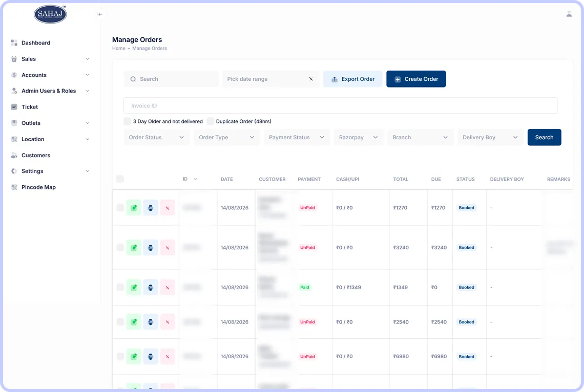Open the Razorpay dropdown
The width and height of the screenshot is (584, 392).
[359, 137]
